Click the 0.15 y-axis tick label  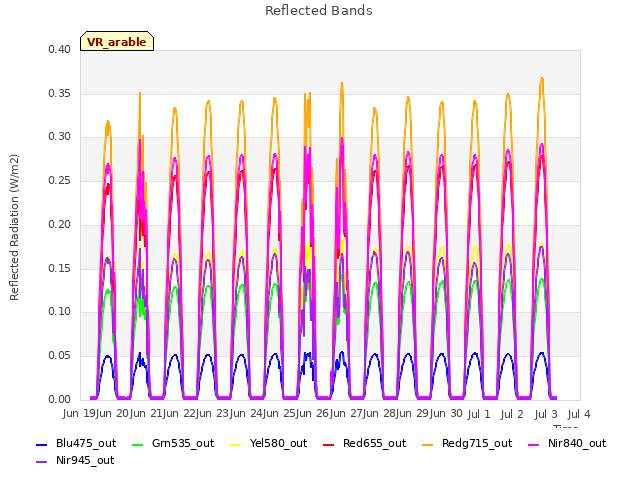[x=60, y=268]
